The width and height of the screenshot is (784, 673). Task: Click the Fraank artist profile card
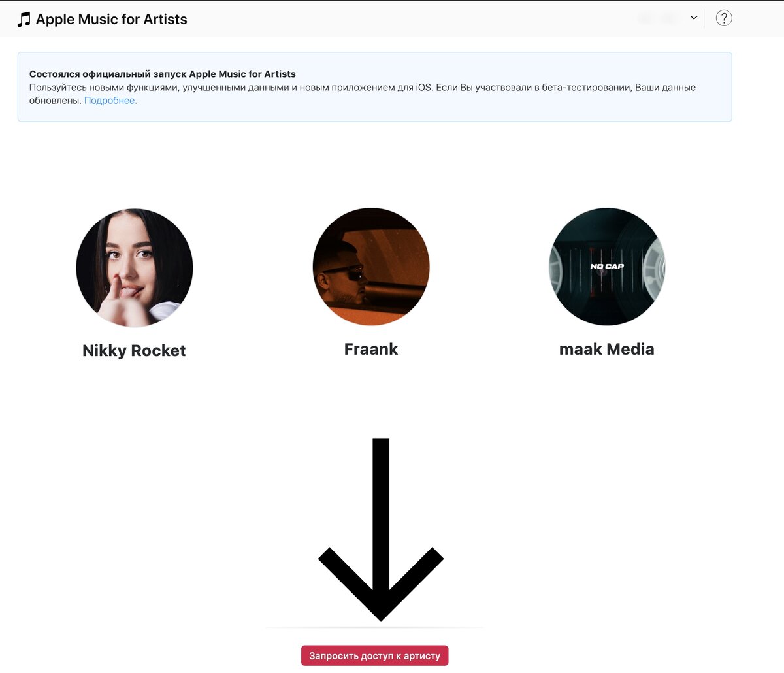click(x=370, y=287)
